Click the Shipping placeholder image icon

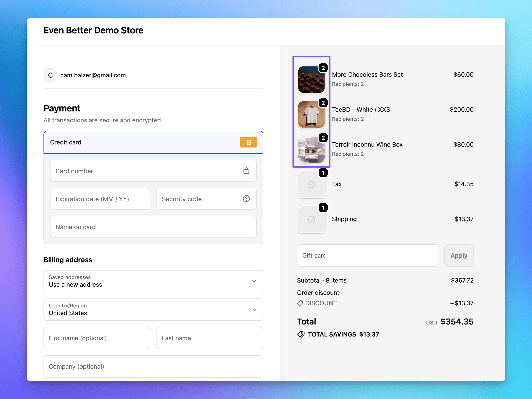[311, 219]
